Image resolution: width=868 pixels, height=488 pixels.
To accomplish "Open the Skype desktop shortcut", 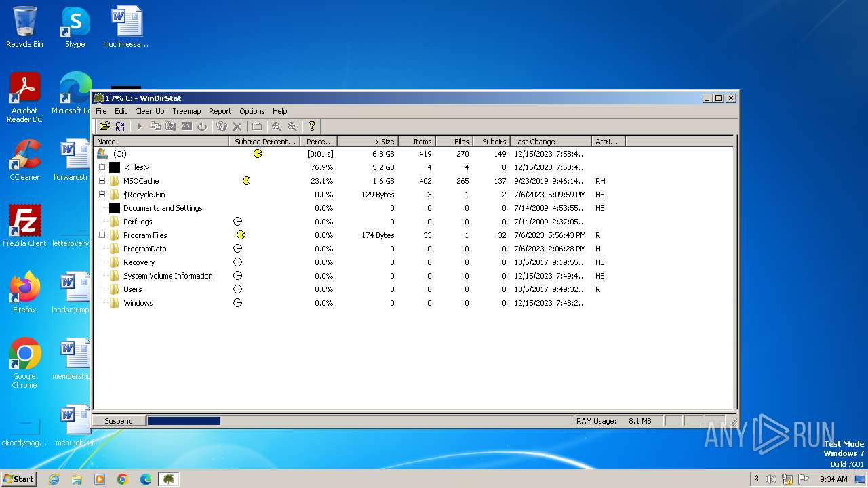I will [75, 27].
